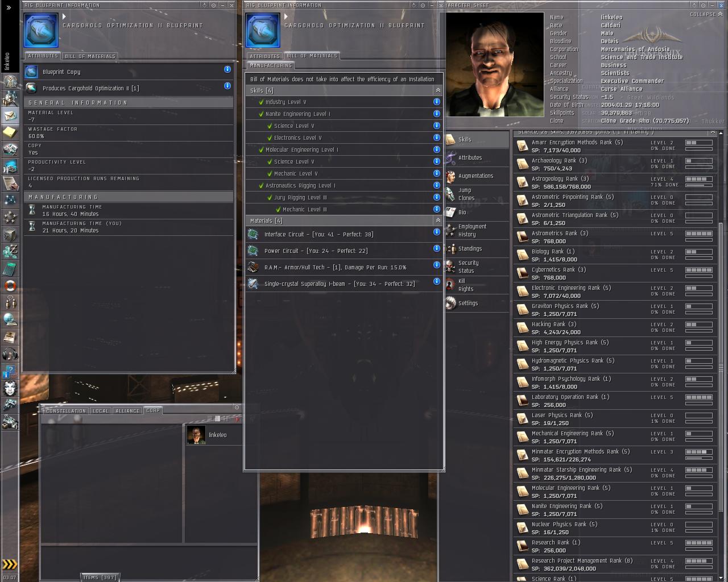This screenshot has height=582, width=728.
Task: Show info for Power Circuit material
Action: click(437, 248)
